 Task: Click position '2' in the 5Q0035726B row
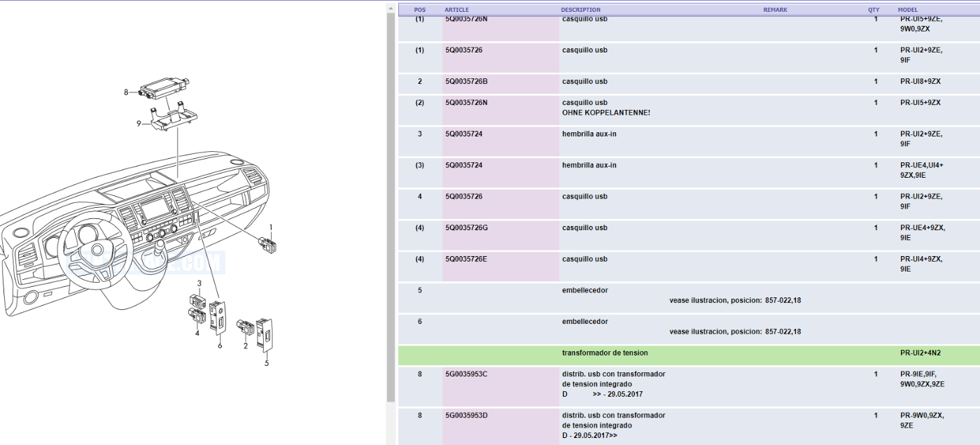(420, 81)
